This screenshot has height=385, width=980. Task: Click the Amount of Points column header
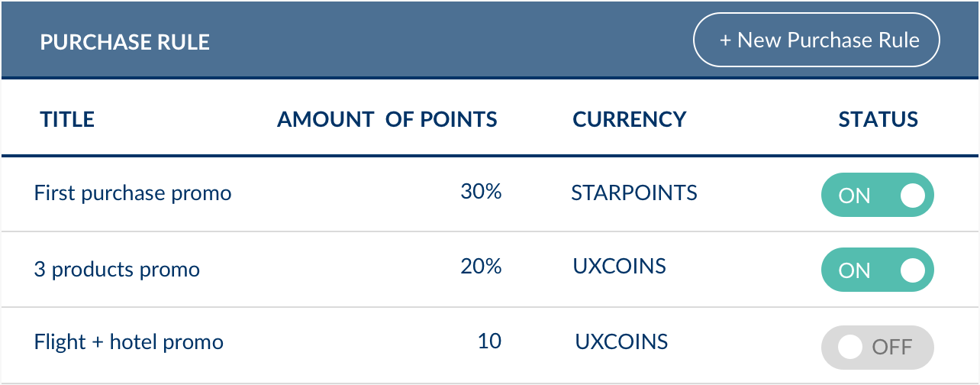click(x=387, y=119)
